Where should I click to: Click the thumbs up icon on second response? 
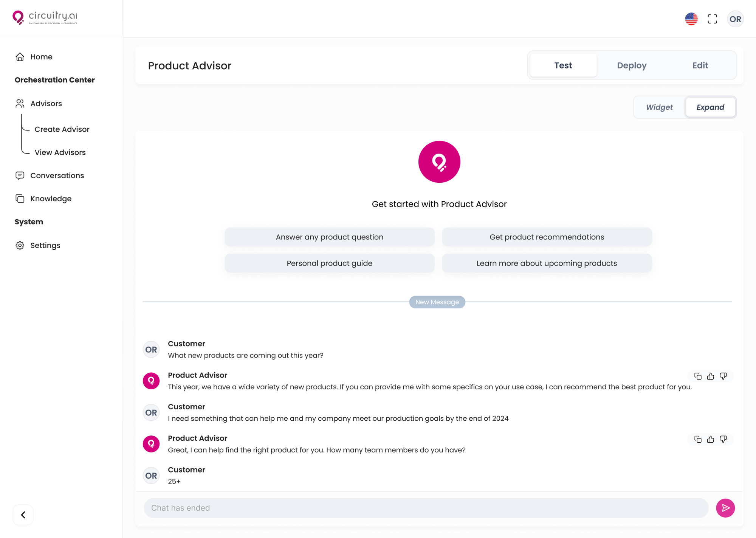click(x=711, y=439)
